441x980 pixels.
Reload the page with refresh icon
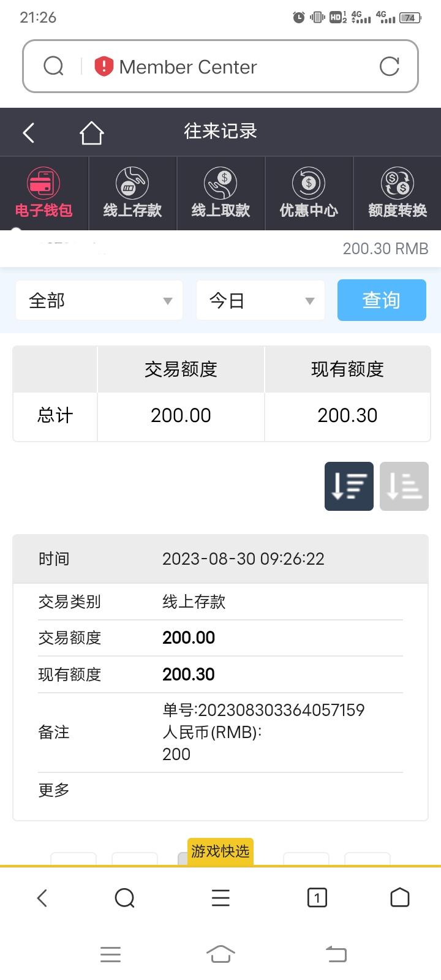pos(389,66)
